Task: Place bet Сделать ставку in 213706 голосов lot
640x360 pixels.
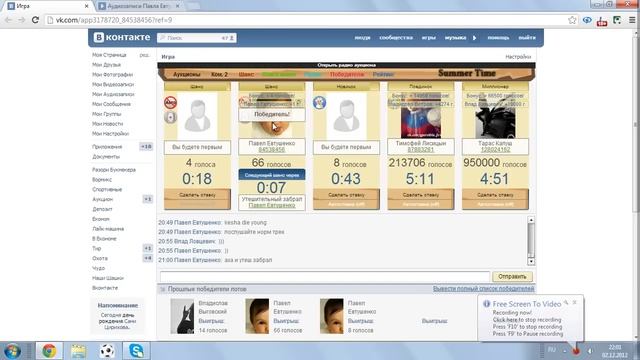Action: click(420, 195)
